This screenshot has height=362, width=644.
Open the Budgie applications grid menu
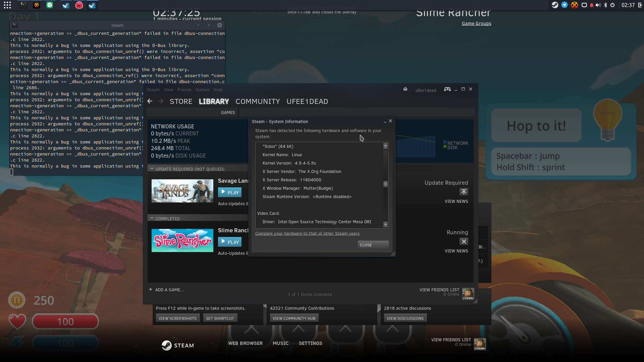(x=7, y=5)
